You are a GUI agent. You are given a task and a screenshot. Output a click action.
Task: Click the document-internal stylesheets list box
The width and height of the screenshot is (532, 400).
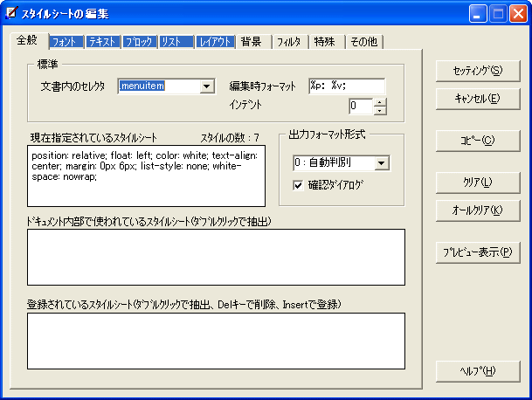coord(216,257)
